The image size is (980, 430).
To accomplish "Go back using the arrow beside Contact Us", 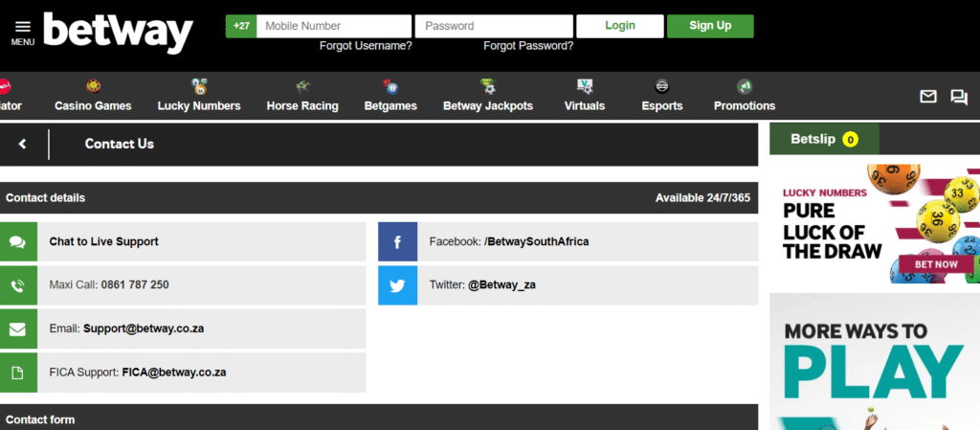I will point(23,144).
